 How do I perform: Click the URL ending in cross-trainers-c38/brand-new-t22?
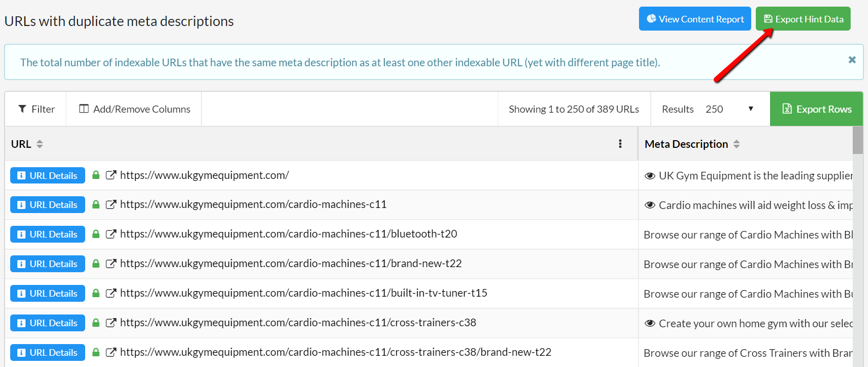(336, 352)
